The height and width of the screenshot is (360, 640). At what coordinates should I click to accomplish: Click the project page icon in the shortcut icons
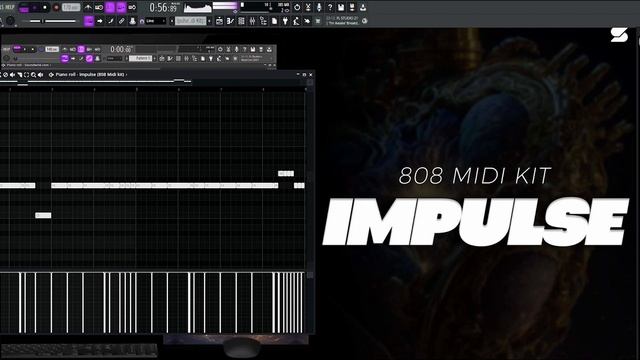coord(274,21)
